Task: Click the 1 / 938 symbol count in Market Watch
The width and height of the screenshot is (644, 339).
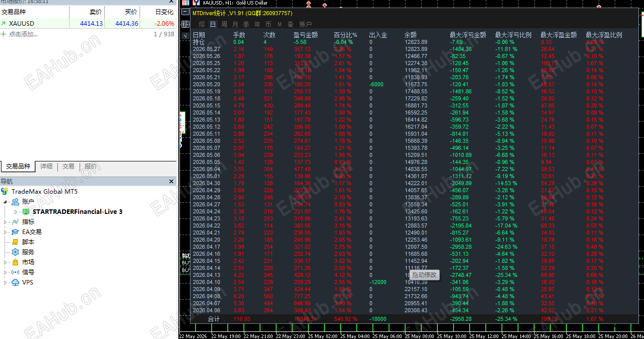Action: (x=164, y=34)
